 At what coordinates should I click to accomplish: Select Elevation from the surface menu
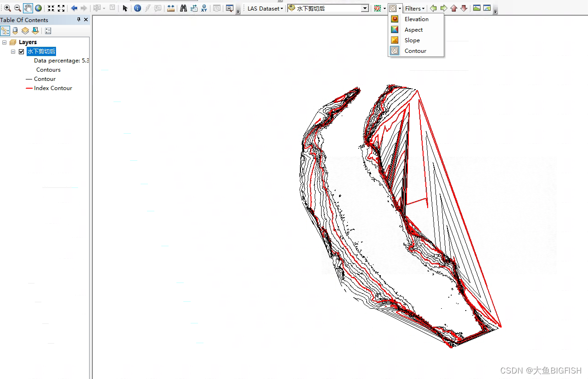click(416, 19)
